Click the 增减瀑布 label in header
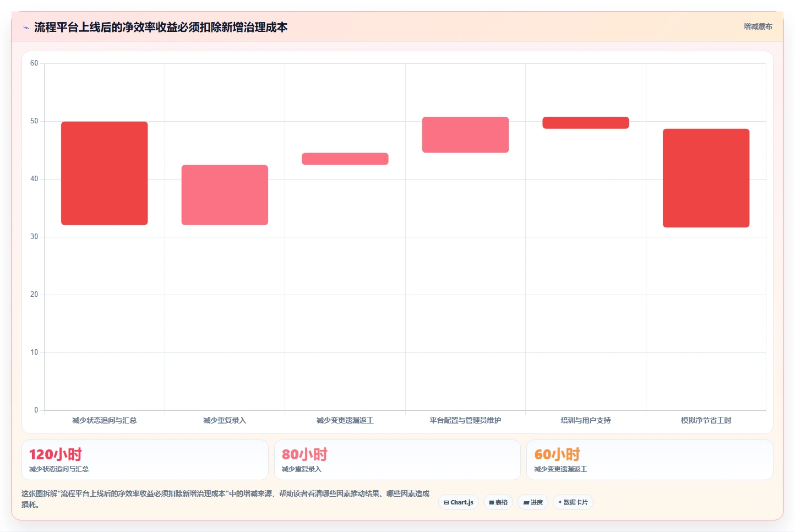This screenshot has height=532, width=795. pos(758,26)
